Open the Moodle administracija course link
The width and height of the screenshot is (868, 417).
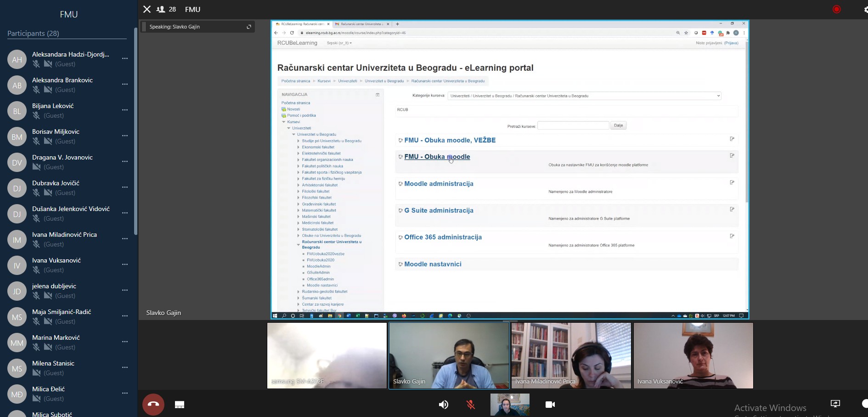(439, 183)
